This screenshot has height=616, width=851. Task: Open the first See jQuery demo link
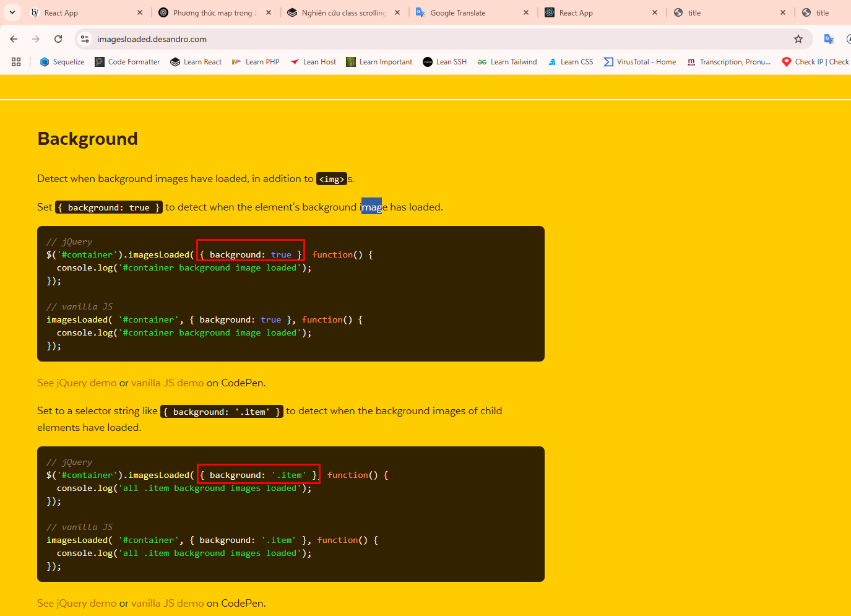tap(77, 383)
